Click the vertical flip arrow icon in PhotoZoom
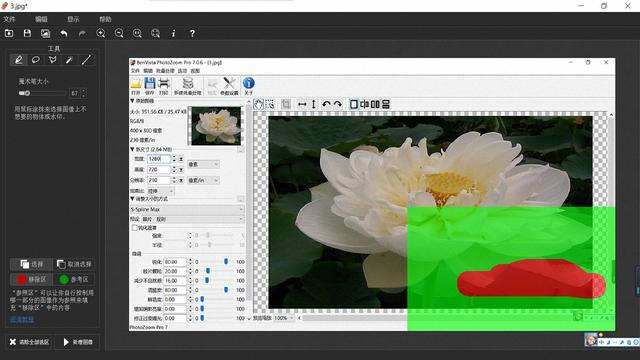This screenshot has height=360, width=640. pos(313,104)
